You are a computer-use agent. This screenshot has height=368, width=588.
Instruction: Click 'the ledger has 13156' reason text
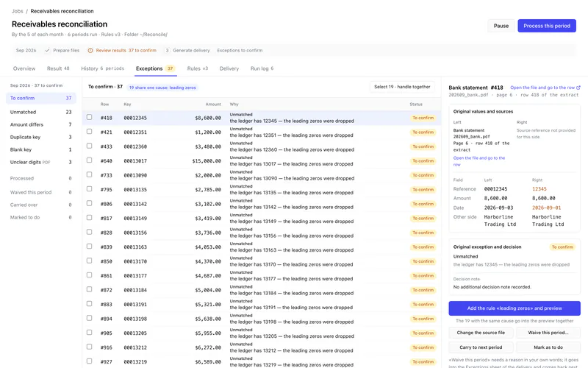click(x=291, y=236)
